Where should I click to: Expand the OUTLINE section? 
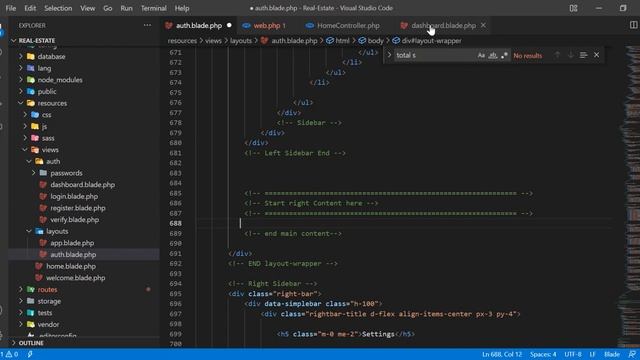31,343
